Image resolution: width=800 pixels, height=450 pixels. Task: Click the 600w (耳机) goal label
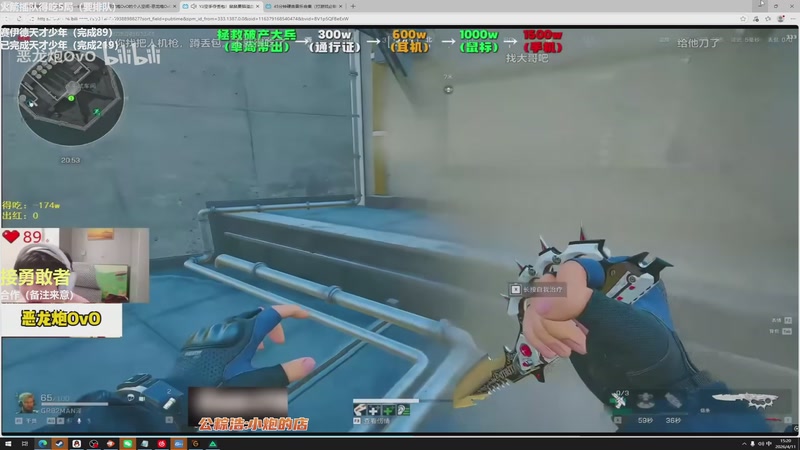tap(409, 41)
